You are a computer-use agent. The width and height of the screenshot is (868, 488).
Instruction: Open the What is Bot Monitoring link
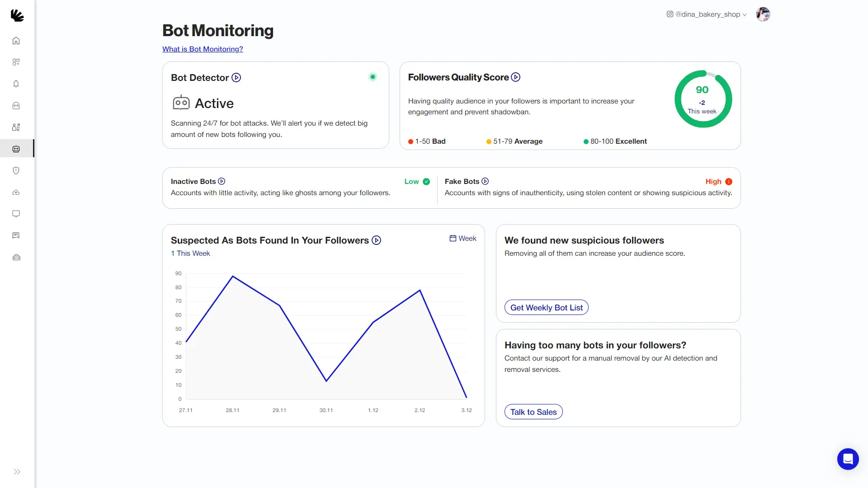pyautogui.click(x=202, y=49)
